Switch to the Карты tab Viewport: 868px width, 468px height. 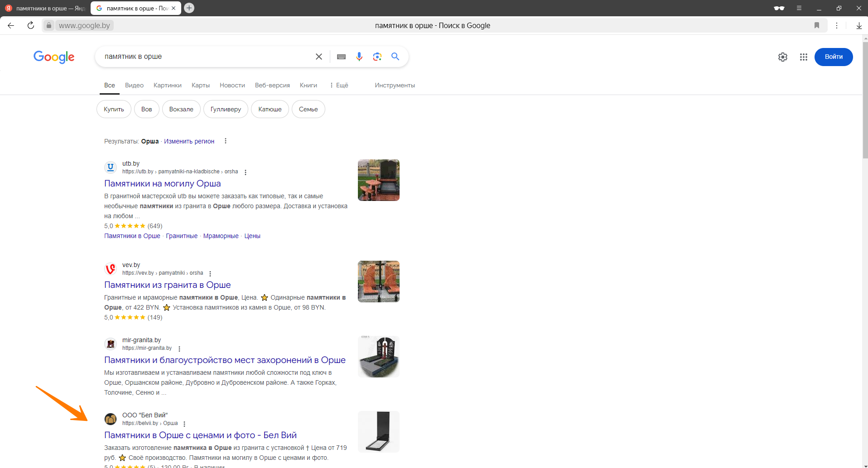201,85
